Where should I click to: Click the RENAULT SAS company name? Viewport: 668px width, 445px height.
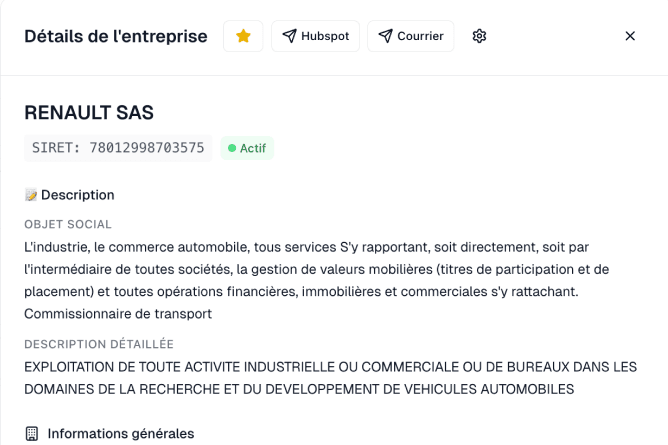89,113
